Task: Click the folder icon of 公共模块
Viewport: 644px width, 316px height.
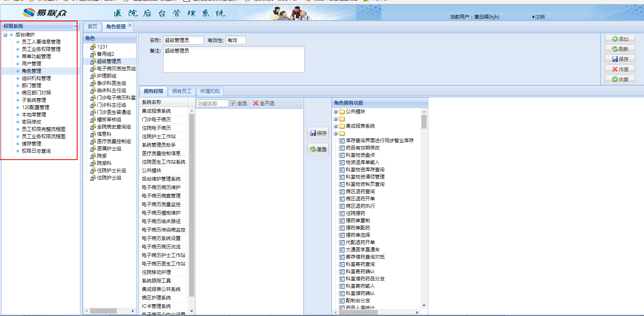Action: click(342, 112)
